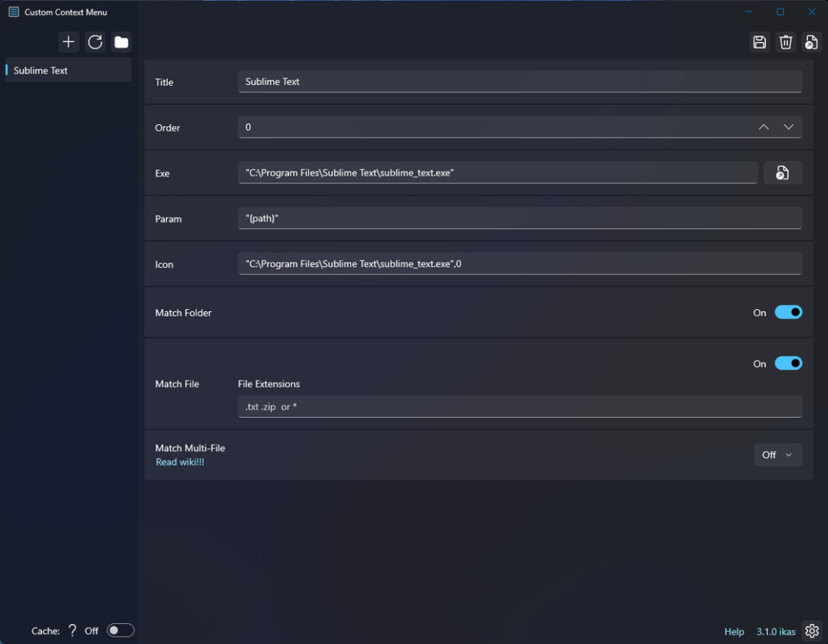Open the Read wiki!!! link

pos(180,462)
